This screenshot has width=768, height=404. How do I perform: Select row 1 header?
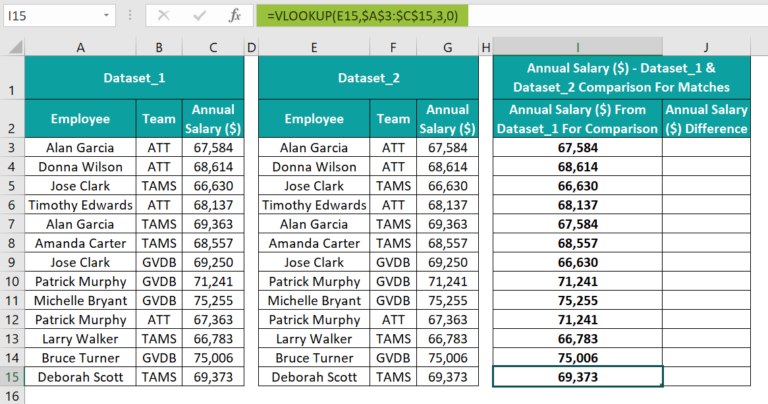12,78
